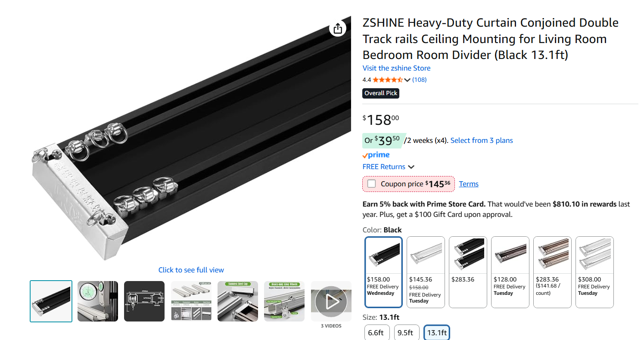
Task: View the weight gauge test thumbnail
Action: [x=98, y=301]
